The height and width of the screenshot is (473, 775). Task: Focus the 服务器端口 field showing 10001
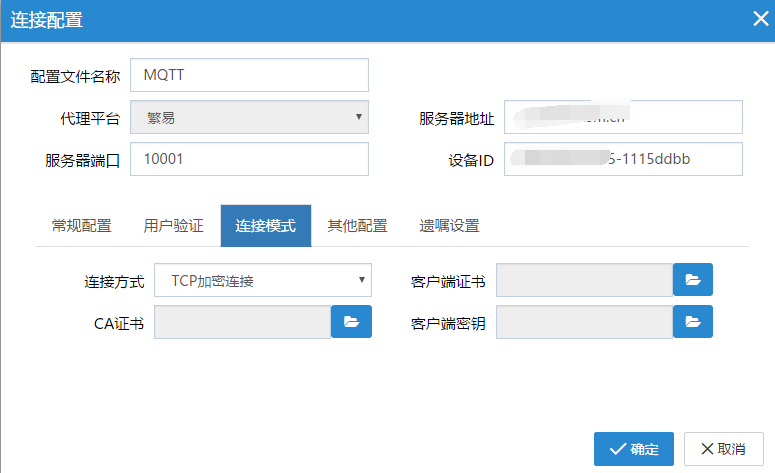point(250,159)
